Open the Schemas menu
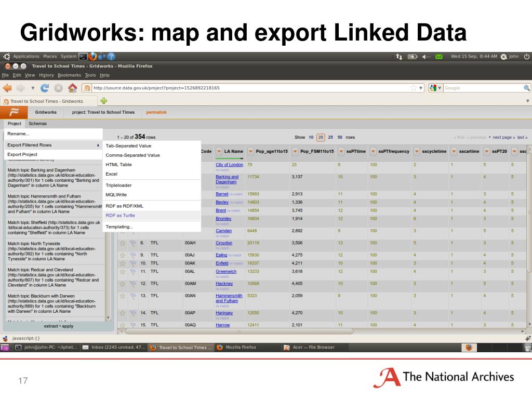The width and height of the screenshot is (532, 399). tap(37, 124)
